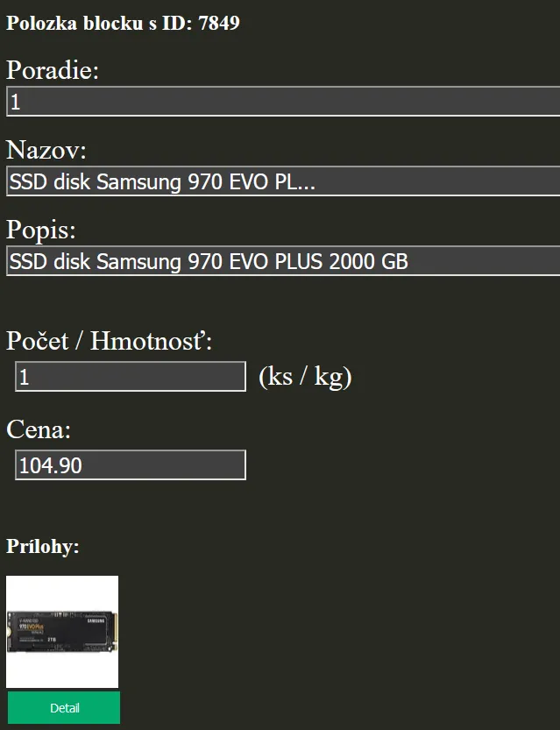
Task: Open the SSD attachment thumbnail image
Action: [x=62, y=631]
